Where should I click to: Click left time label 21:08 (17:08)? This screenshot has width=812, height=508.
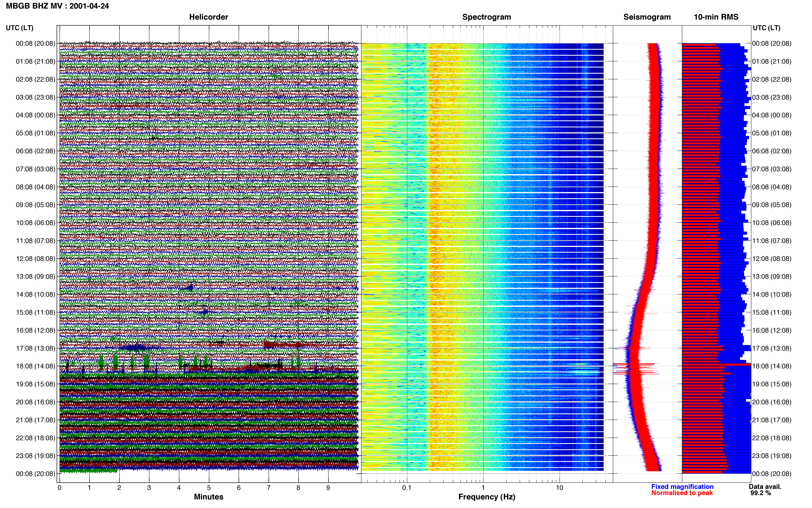tap(35, 420)
